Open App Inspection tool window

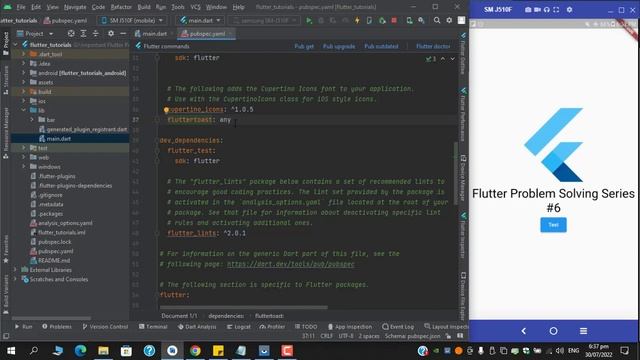pyautogui.click(x=350, y=327)
